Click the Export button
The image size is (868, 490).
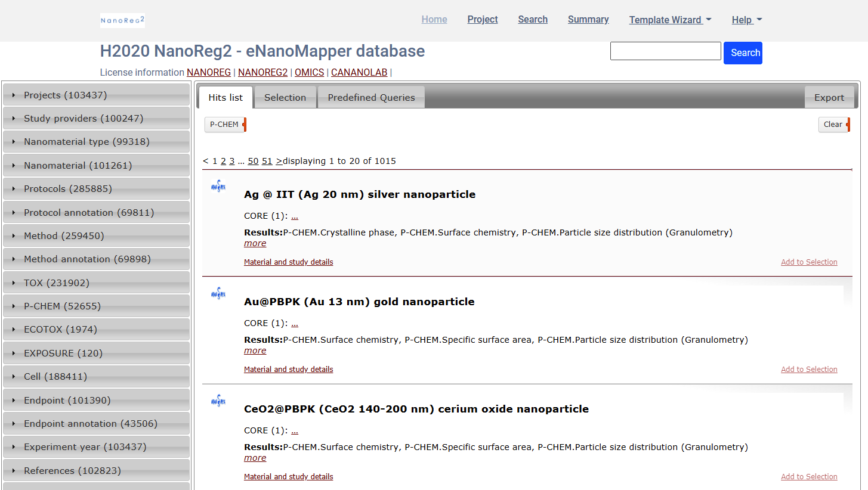pos(829,97)
